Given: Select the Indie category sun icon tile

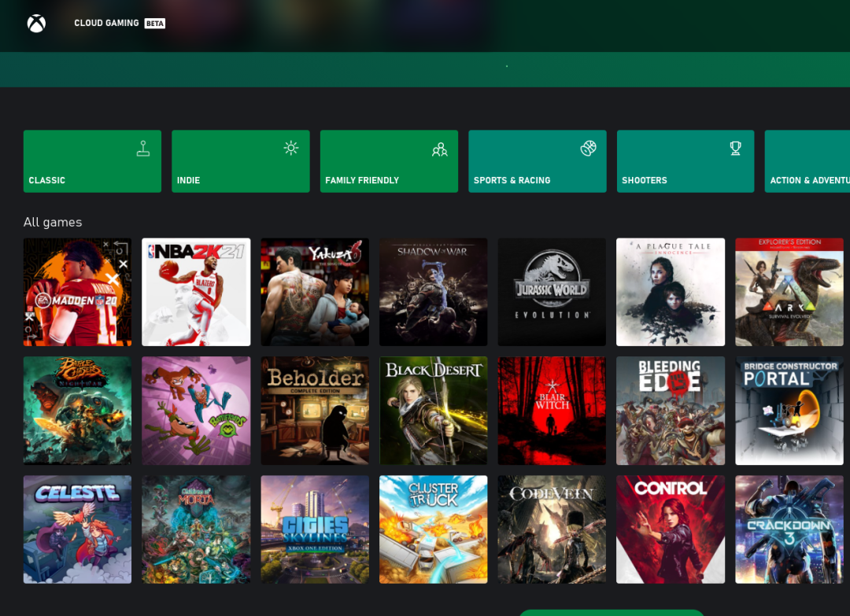Looking at the screenshot, I should click(240, 161).
